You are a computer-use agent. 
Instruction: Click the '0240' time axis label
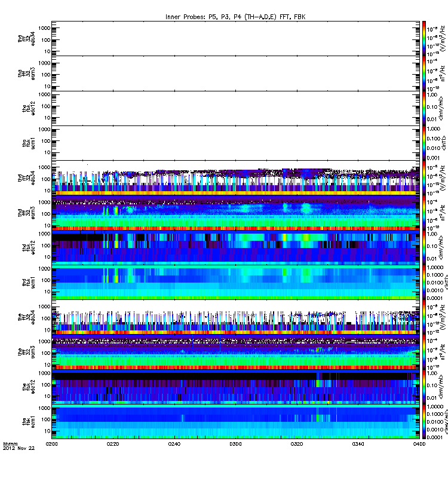point(174,444)
